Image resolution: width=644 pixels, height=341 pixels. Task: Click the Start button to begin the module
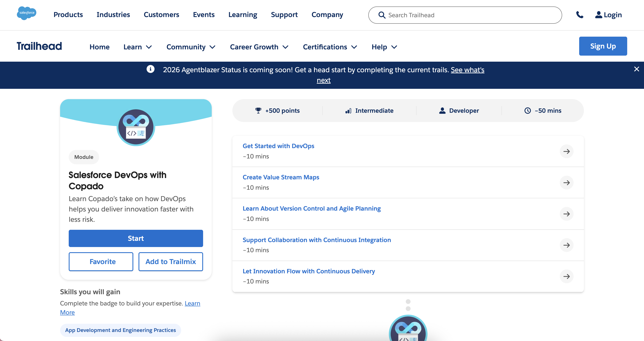click(x=136, y=238)
